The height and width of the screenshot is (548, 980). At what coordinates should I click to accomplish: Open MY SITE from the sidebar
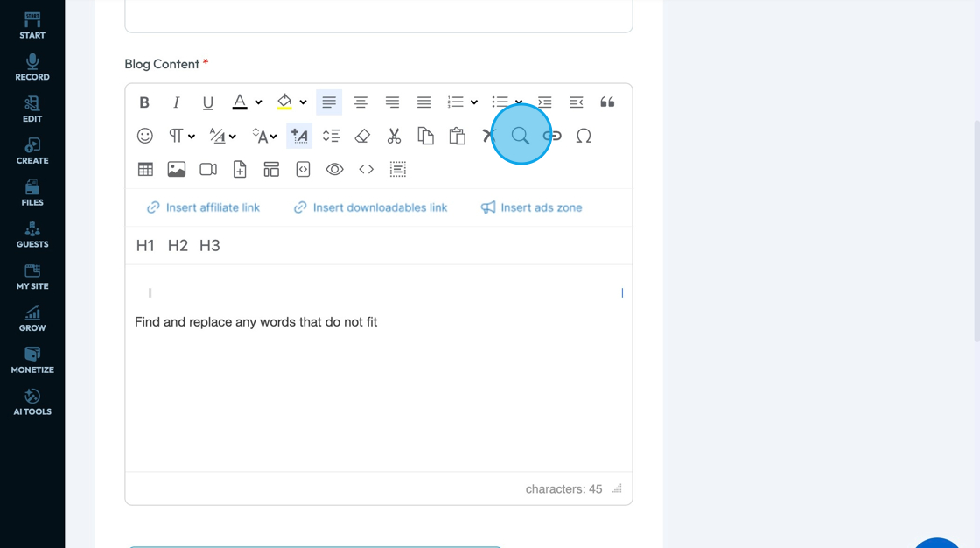pos(32,278)
